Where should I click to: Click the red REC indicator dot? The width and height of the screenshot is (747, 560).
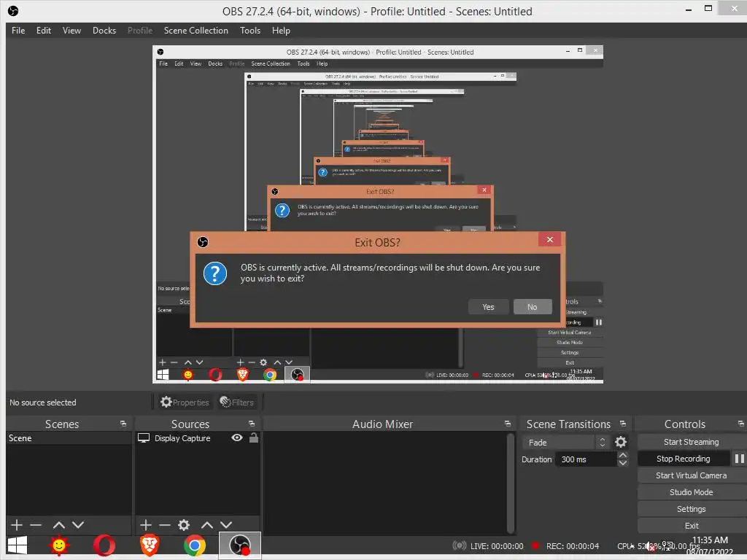click(535, 545)
